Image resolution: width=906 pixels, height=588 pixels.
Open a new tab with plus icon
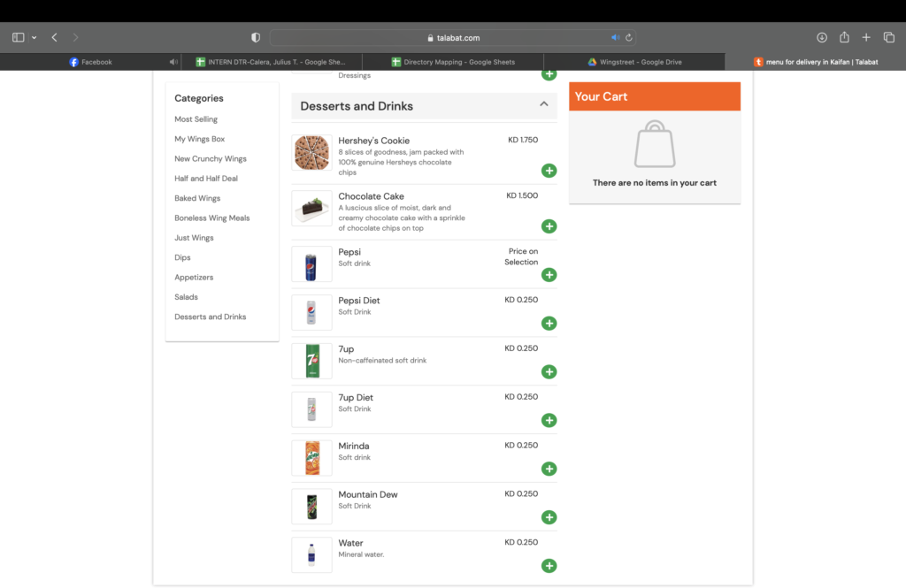pos(866,37)
